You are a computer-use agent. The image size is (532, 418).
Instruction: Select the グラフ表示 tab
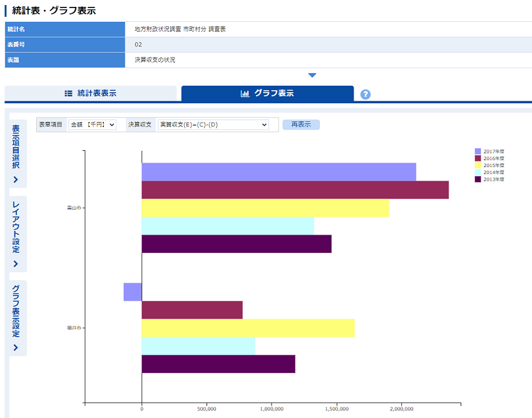pos(267,94)
